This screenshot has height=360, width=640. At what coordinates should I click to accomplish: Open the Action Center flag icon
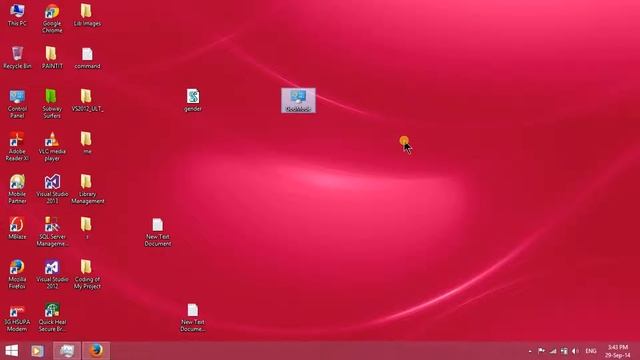541,351
